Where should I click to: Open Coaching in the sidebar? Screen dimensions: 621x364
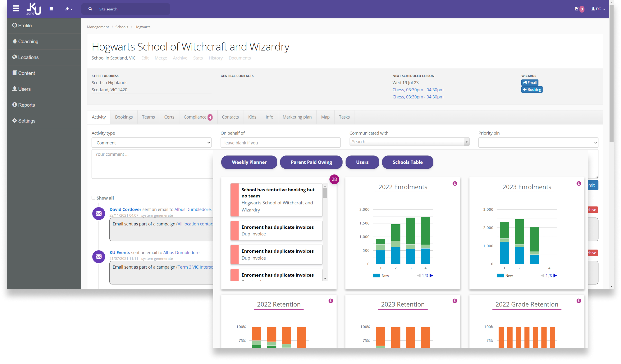tap(44, 41)
